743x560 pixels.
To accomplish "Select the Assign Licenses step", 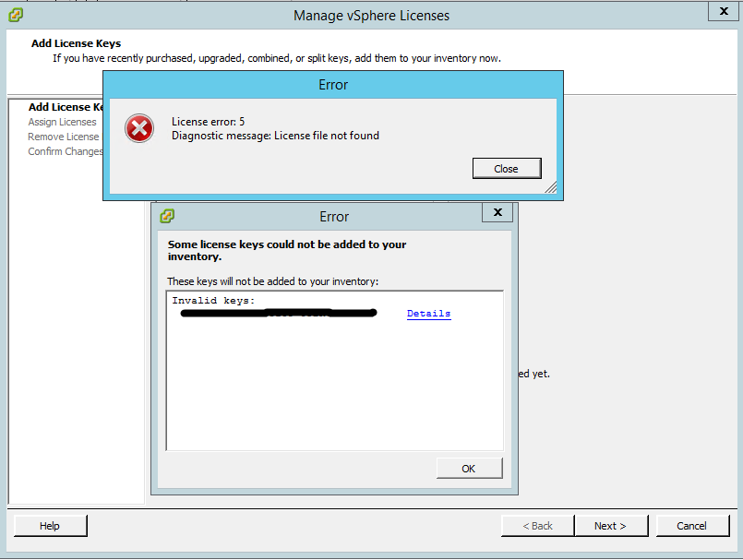I will [62, 122].
